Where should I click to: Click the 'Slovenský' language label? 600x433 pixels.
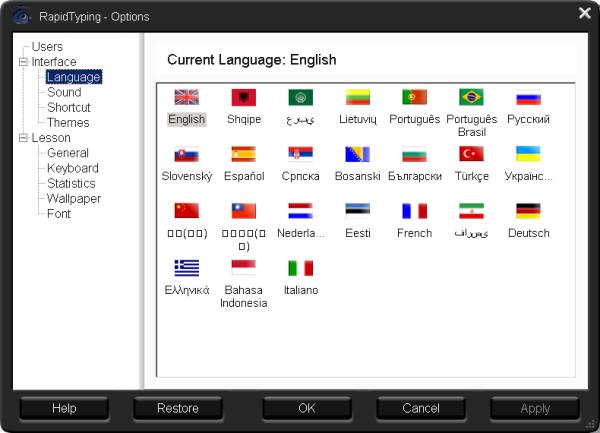pyautogui.click(x=187, y=176)
